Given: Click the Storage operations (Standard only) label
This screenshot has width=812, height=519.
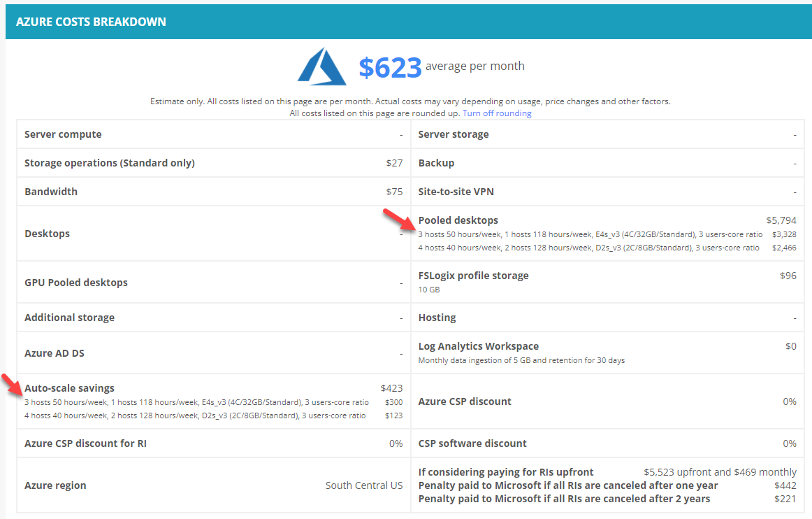Looking at the screenshot, I should [110, 163].
